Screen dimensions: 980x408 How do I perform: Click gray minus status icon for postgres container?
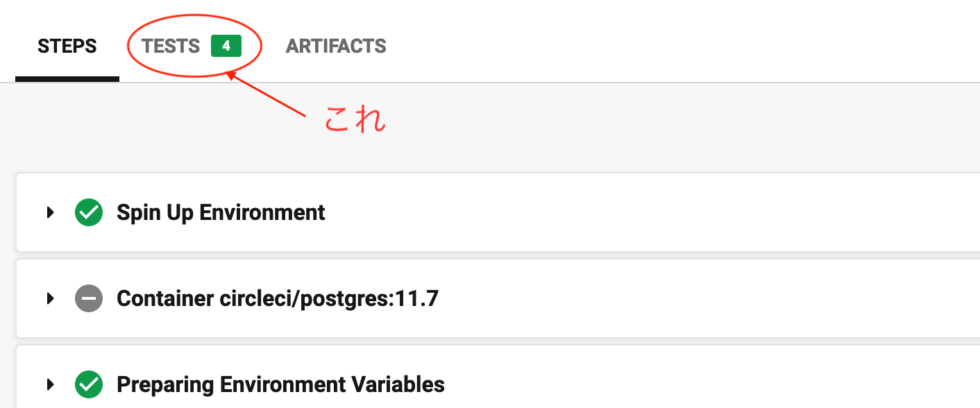[x=89, y=298]
